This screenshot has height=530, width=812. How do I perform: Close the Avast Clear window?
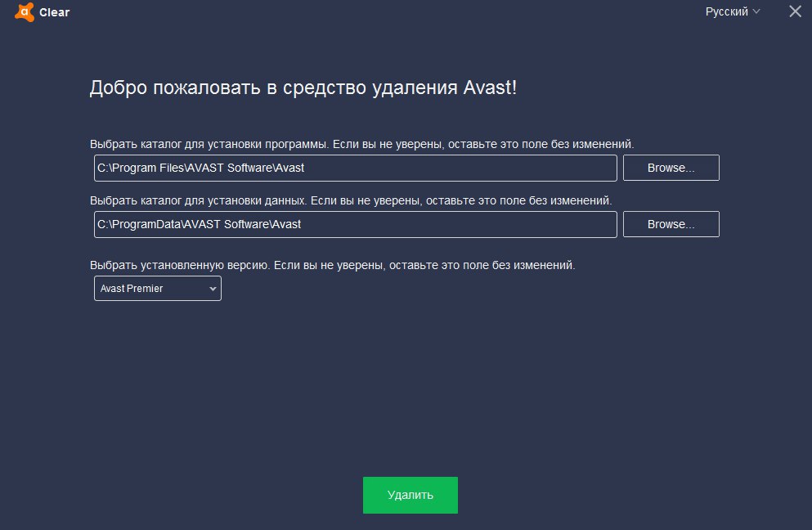[795, 11]
